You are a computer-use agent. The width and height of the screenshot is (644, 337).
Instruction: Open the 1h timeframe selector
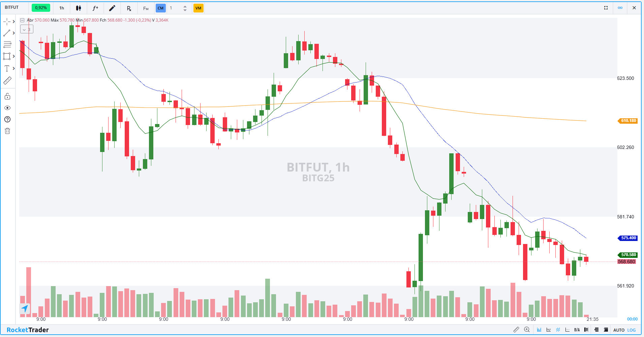61,7
